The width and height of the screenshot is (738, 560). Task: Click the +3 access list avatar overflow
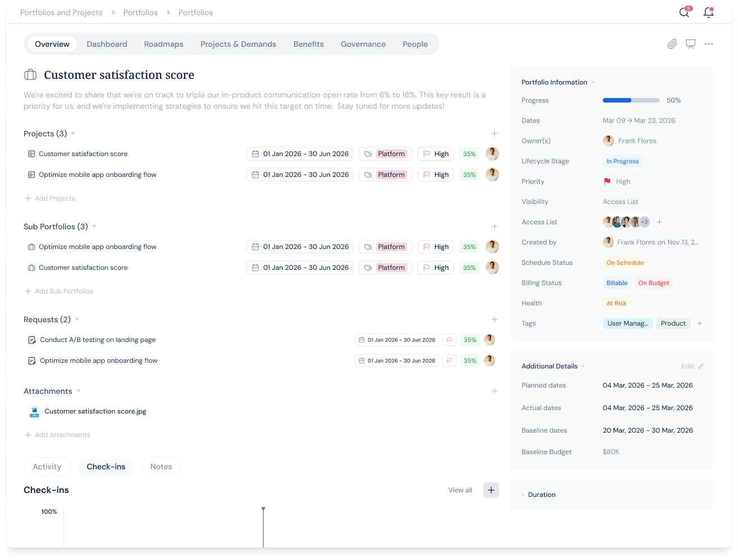(x=644, y=222)
